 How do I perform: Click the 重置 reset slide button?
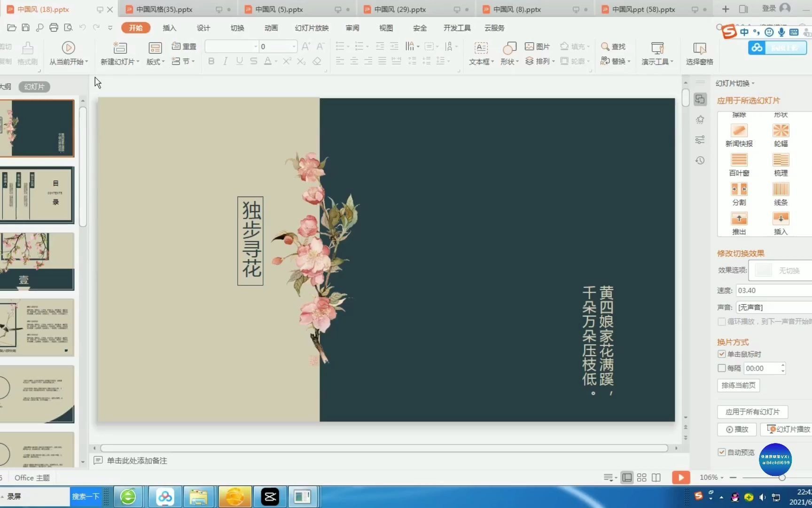[184, 46]
